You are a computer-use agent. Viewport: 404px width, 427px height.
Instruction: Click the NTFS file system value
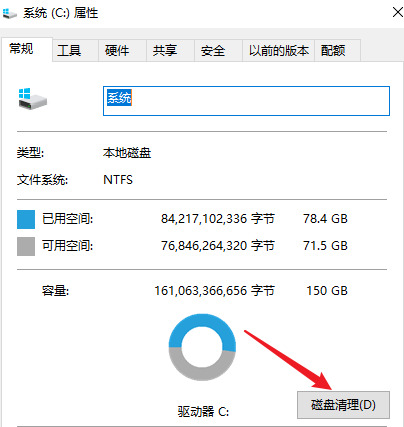pyautogui.click(x=118, y=180)
